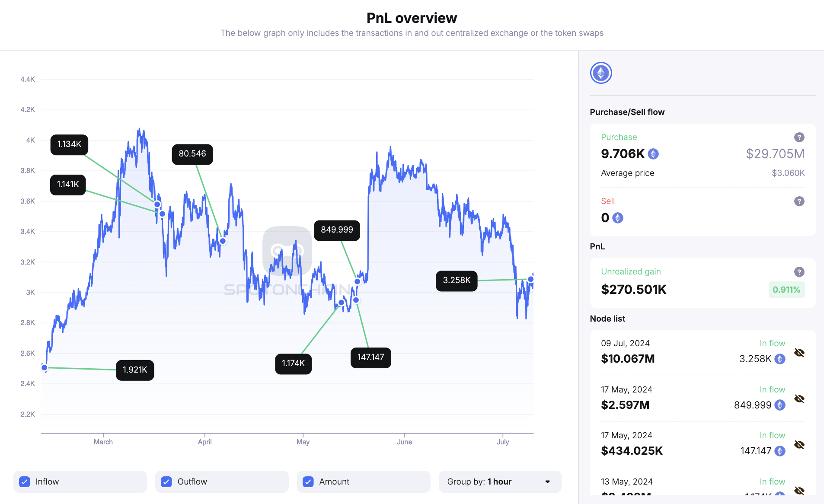The height and width of the screenshot is (504, 824).
Task: Click the Sell help question mark icon
Action: [x=799, y=201]
